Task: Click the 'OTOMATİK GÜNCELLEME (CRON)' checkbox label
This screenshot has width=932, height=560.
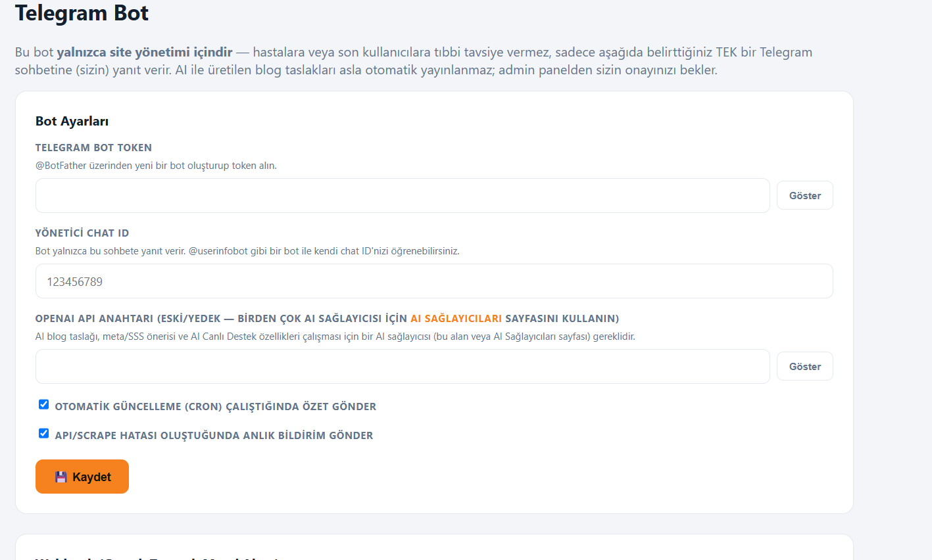Action: click(216, 407)
